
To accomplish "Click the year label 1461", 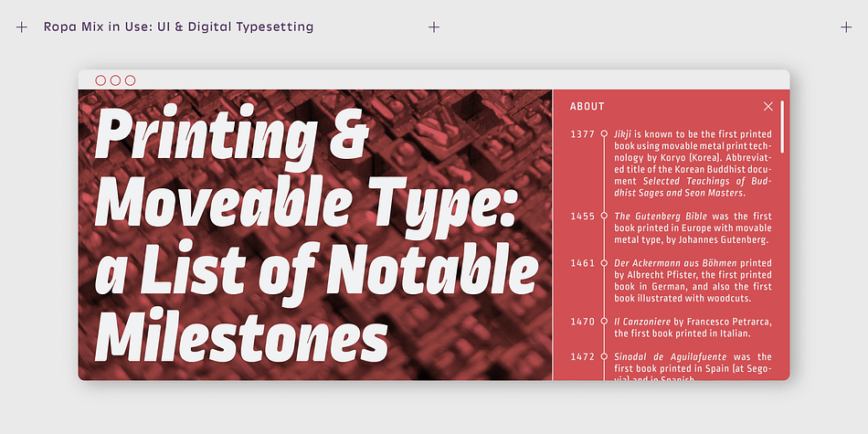I will [582, 263].
